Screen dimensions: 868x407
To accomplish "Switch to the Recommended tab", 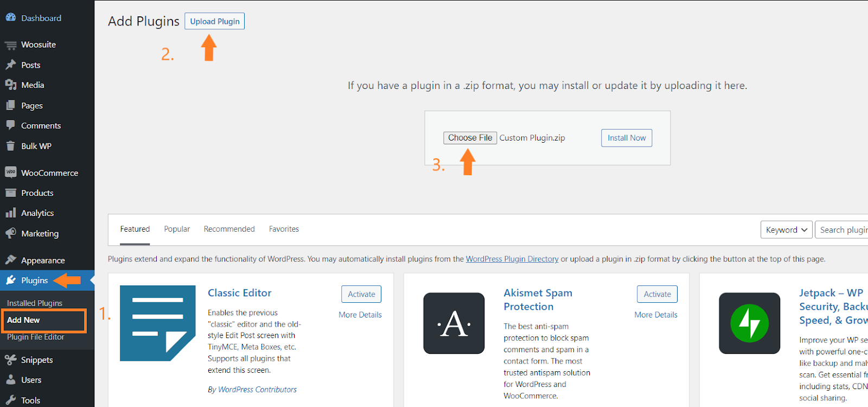I will pyautogui.click(x=229, y=229).
